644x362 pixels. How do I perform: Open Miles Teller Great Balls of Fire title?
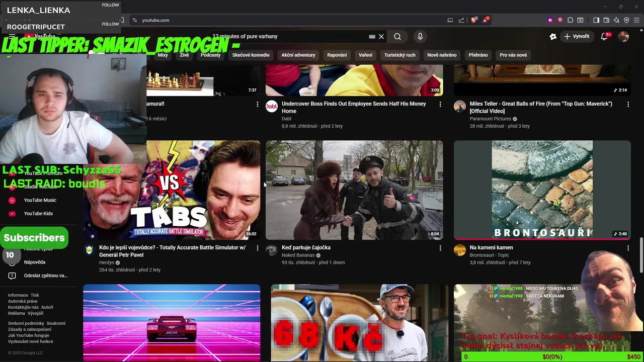point(541,107)
